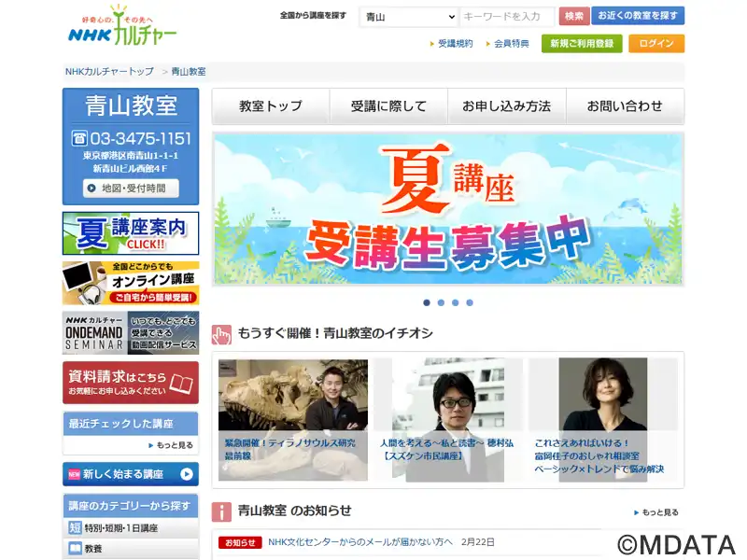Select the third carousel dot

coord(456,302)
